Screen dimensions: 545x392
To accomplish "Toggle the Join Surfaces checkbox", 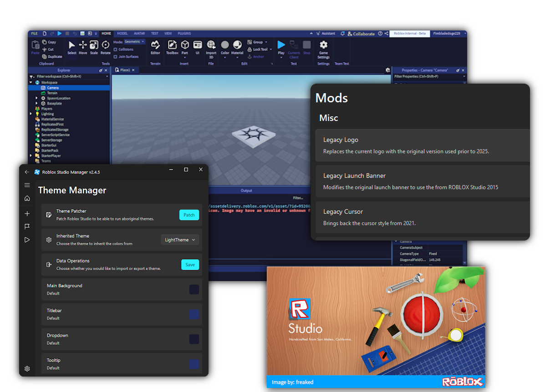I will click(116, 57).
